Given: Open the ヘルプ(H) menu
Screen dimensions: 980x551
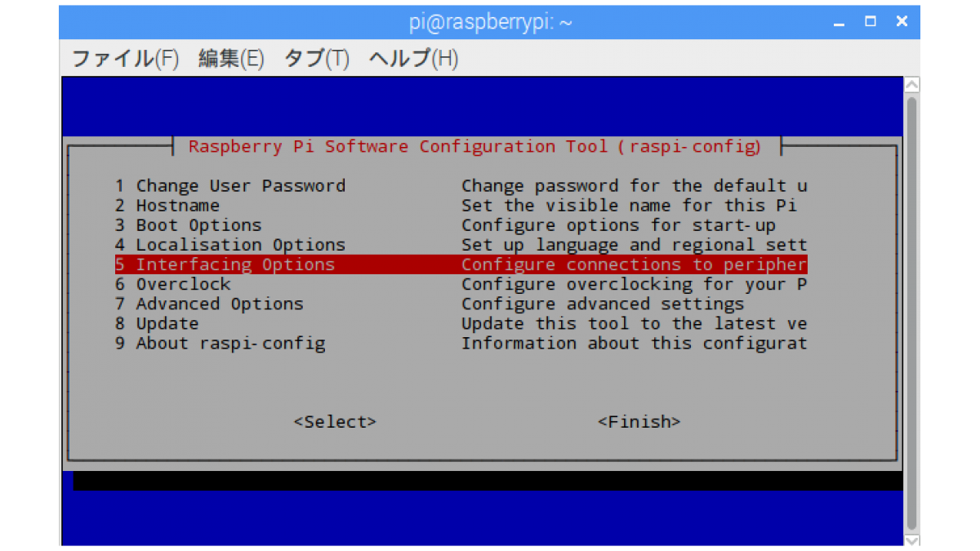Looking at the screenshot, I should [413, 59].
